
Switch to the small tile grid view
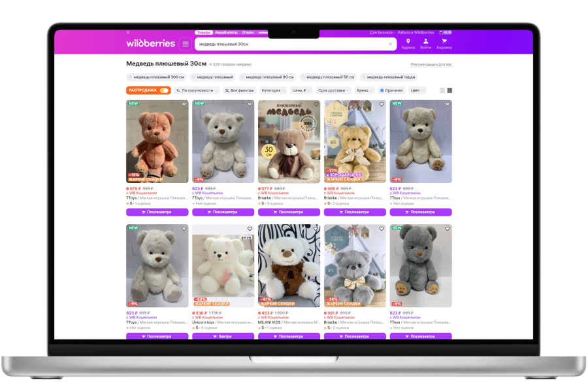tap(449, 90)
